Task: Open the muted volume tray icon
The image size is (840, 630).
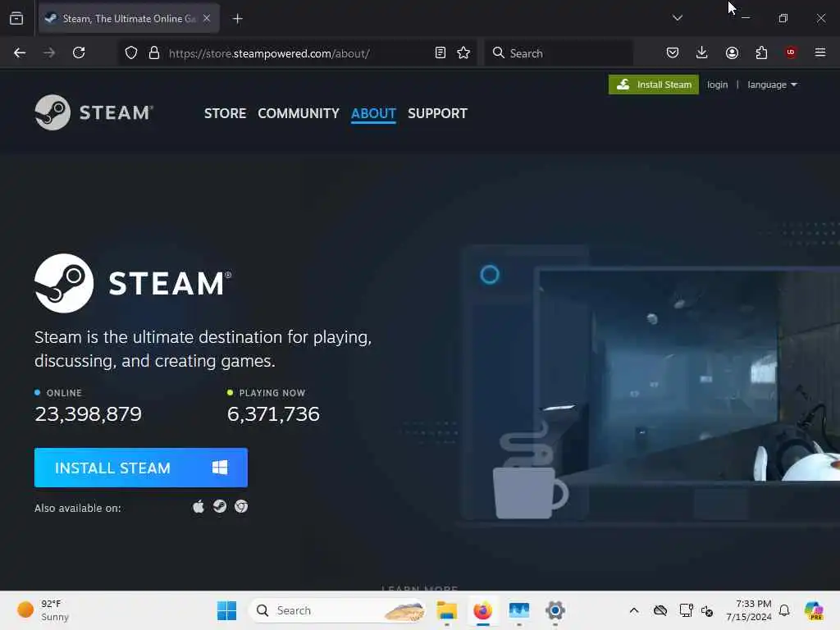Action: (x=707, y=610)
